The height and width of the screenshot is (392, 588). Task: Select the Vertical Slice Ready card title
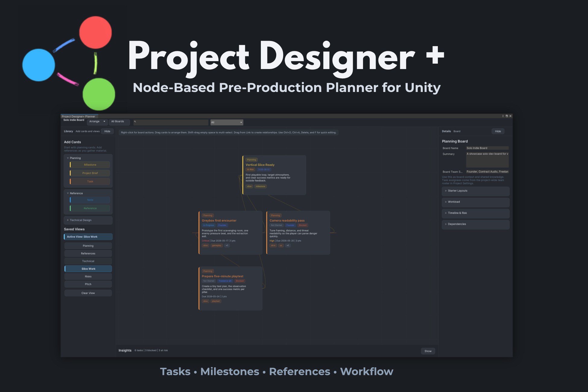260,165
